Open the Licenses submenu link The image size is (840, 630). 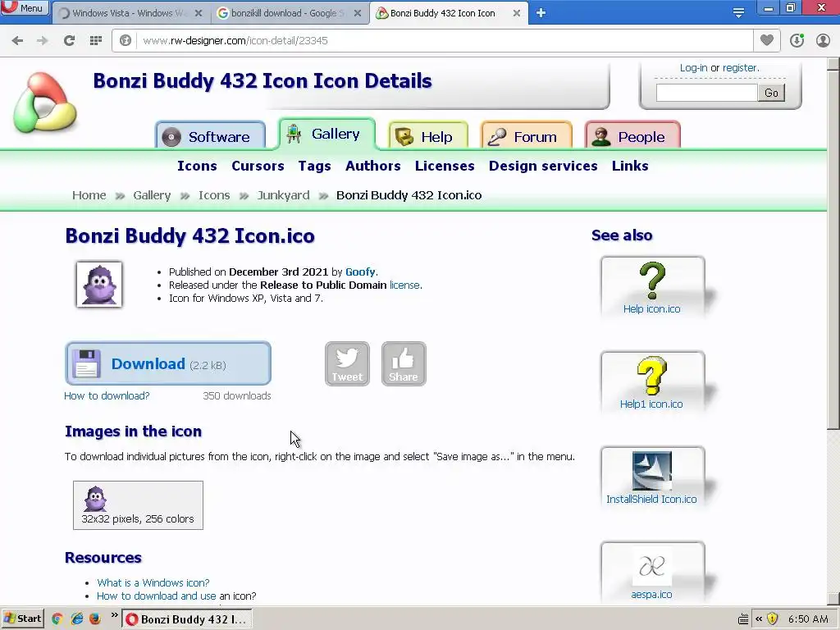pos(445,166)
